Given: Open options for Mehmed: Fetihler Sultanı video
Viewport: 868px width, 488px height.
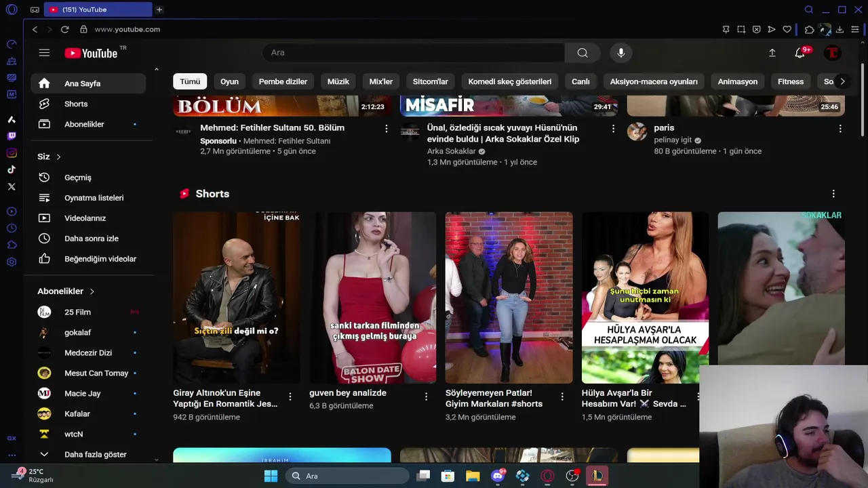Looking at the screenshot, I should point(387,128).
